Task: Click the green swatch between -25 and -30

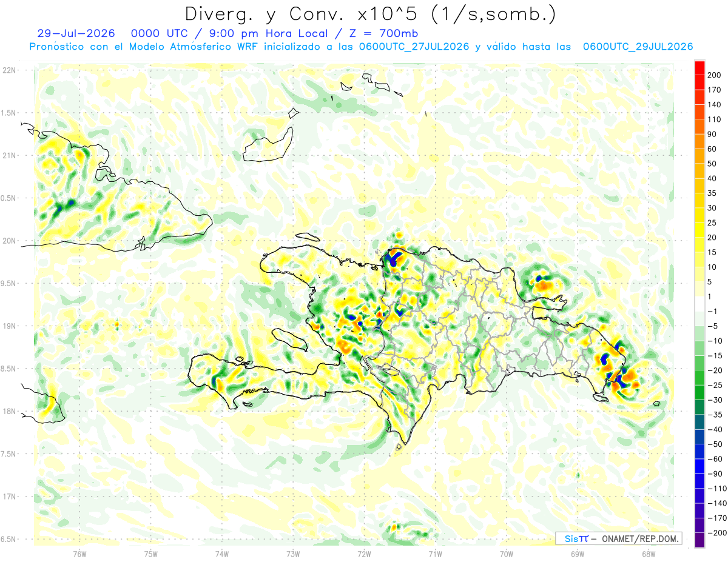Action: (x=700, y=392)
